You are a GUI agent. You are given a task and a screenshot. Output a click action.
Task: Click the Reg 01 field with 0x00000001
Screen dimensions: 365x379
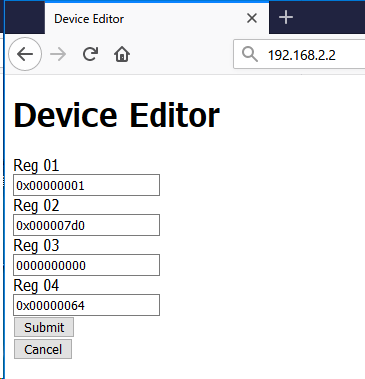86,185
